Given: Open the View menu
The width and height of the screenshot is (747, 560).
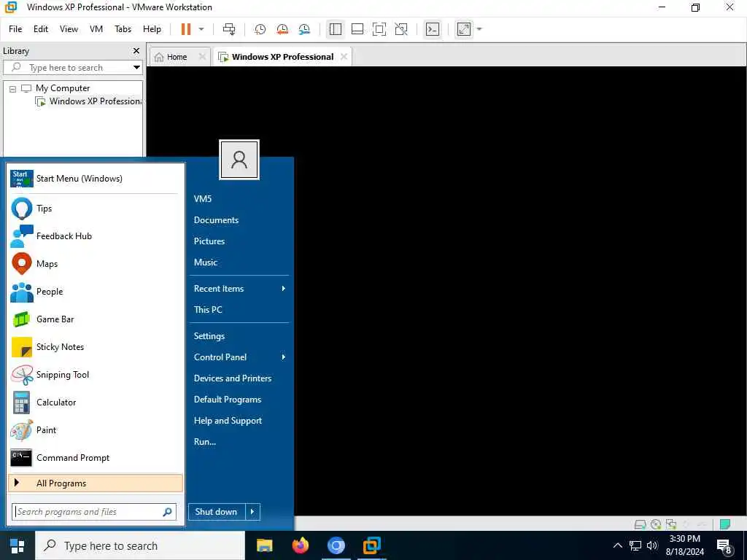Looking at the screenshot, I should (x=69, y=29).
